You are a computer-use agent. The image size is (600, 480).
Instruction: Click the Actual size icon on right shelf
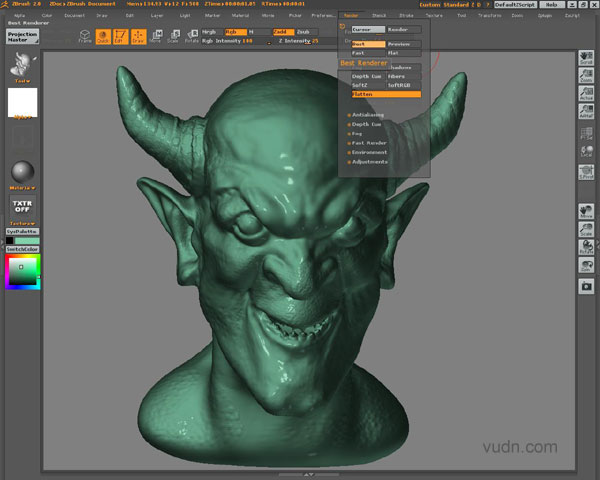[586, 93]
